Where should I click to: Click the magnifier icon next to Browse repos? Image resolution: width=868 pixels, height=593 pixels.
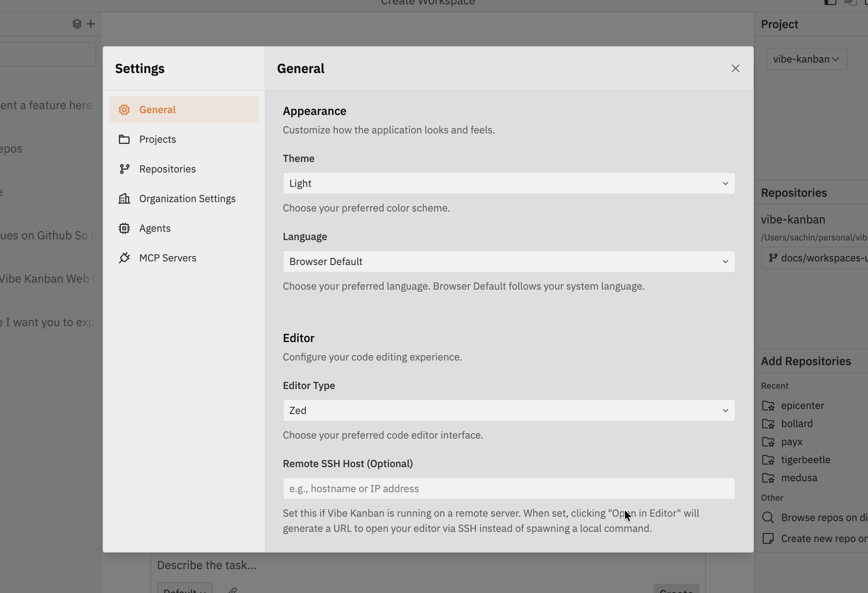tap(768, 517)
